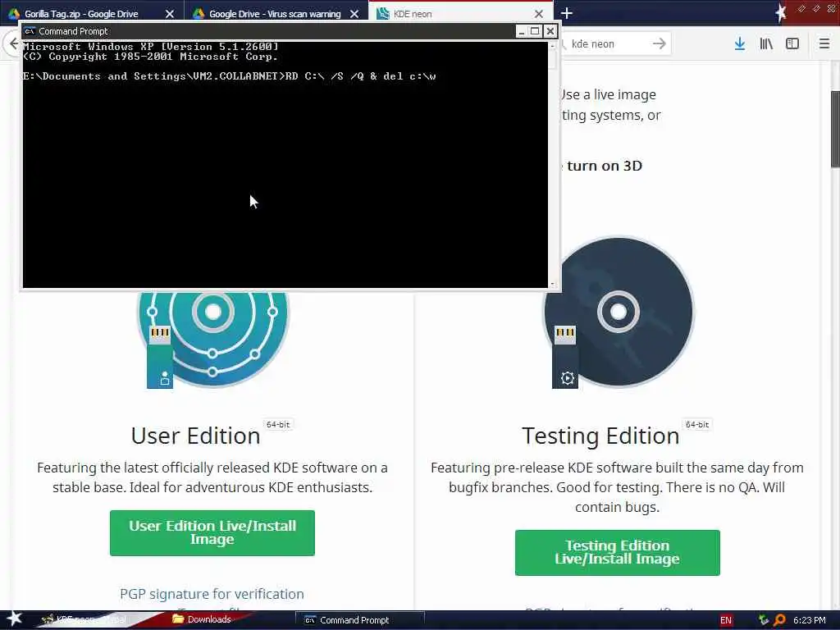Open the browser hamburger menu
The height and width of the screenshot is (630, 840).
pos(824,43)
